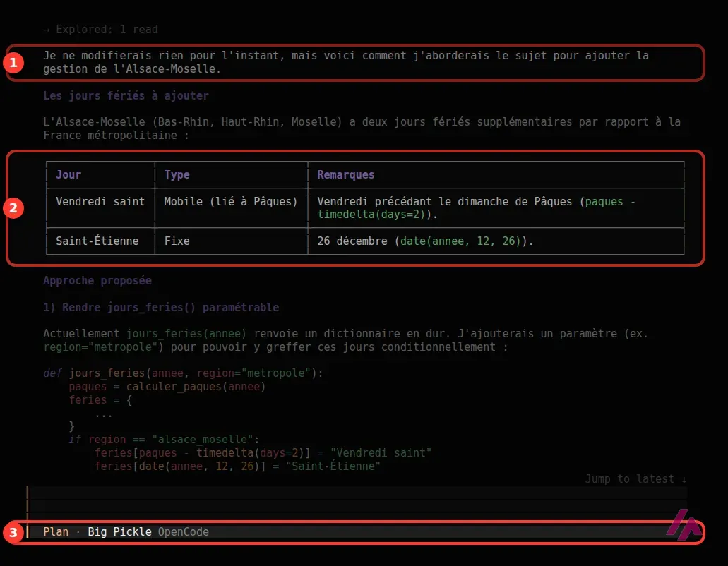Click the 'Remarques' table header

point(345,174)
